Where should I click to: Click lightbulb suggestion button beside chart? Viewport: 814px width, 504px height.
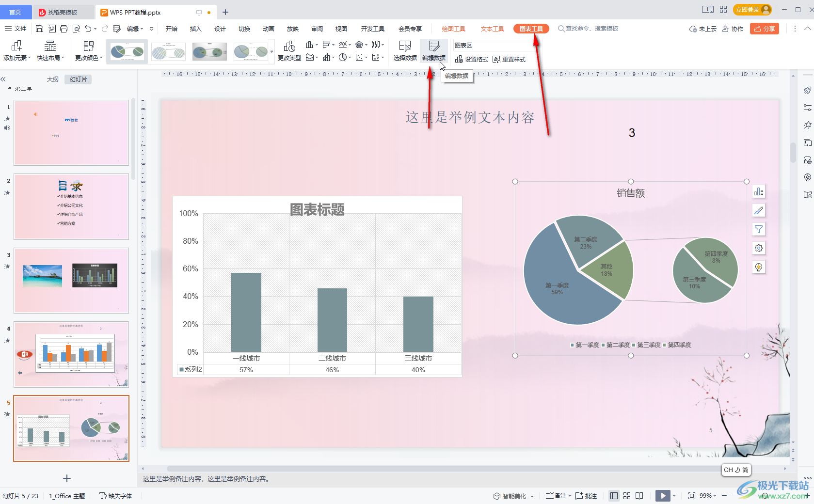759,267
